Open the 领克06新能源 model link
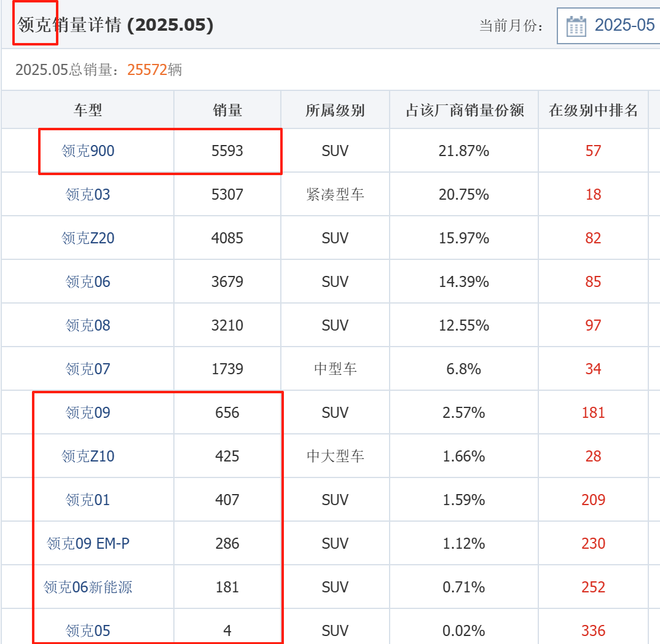 coord(88,587)
